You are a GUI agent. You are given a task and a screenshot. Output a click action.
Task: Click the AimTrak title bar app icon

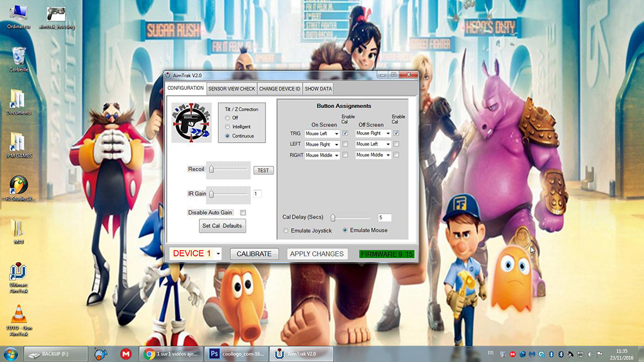pos(167,75)
